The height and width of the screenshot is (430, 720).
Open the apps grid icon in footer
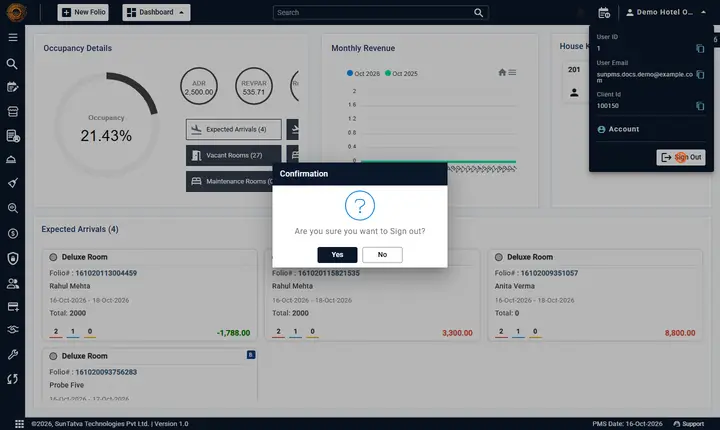coord(19,424)
